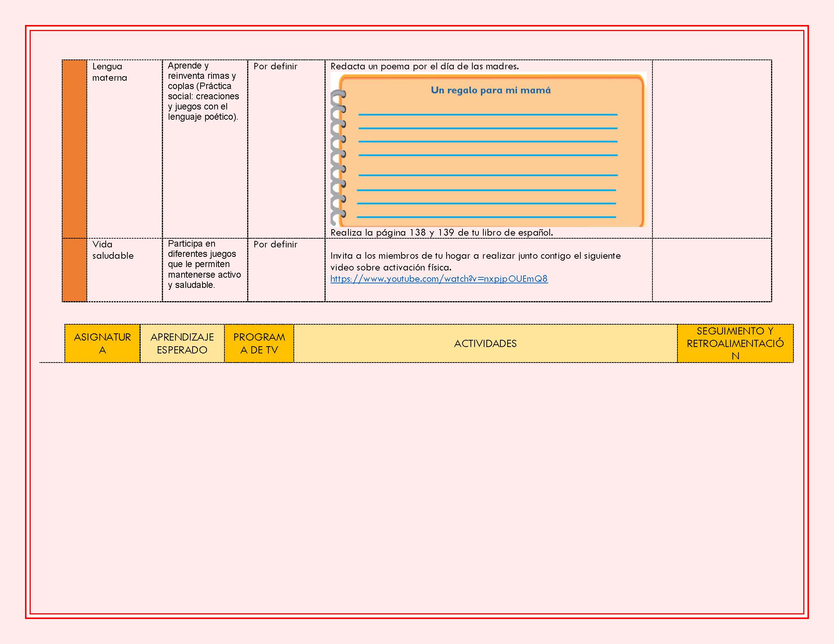
Task: Select the SEGUIMIENTO Y RETROALIMENTACIÓN header cell
Action: 735,343
